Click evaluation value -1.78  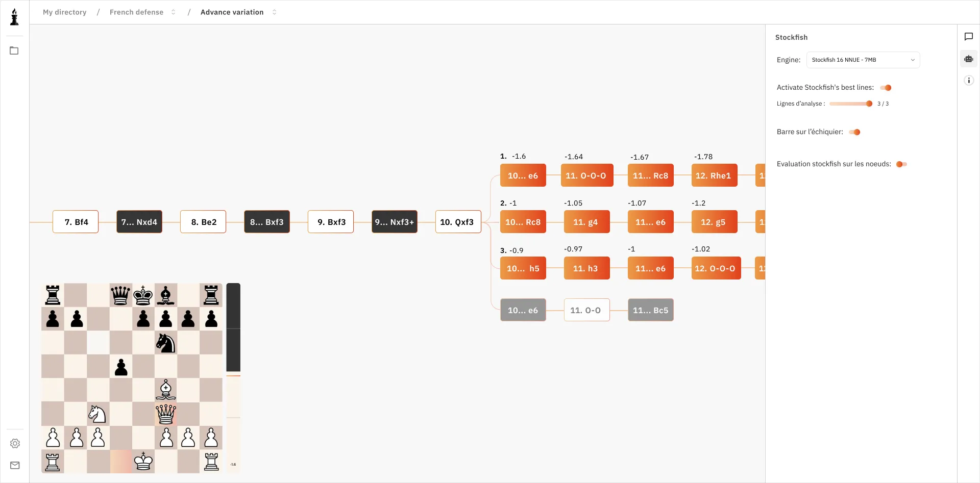[x=703, y=157]
